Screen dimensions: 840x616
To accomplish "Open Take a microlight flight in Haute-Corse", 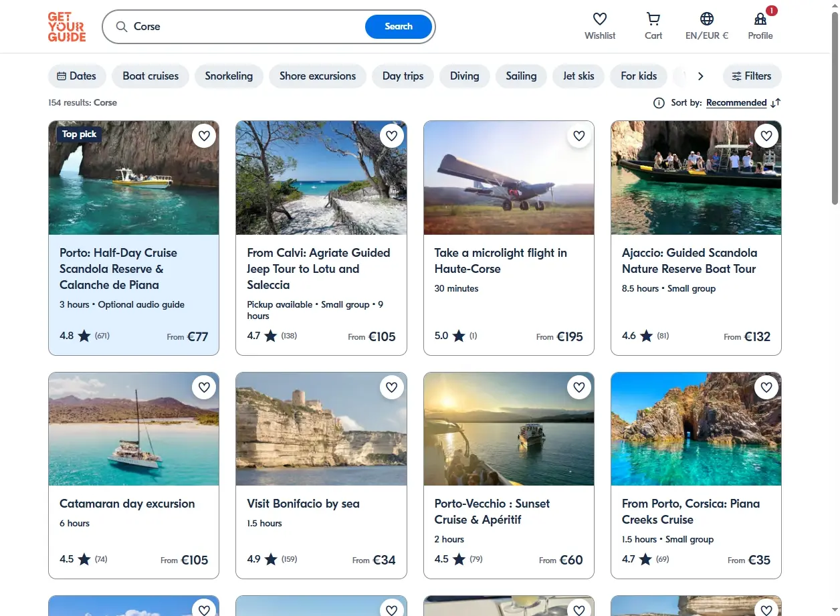I will coord(500,261).
